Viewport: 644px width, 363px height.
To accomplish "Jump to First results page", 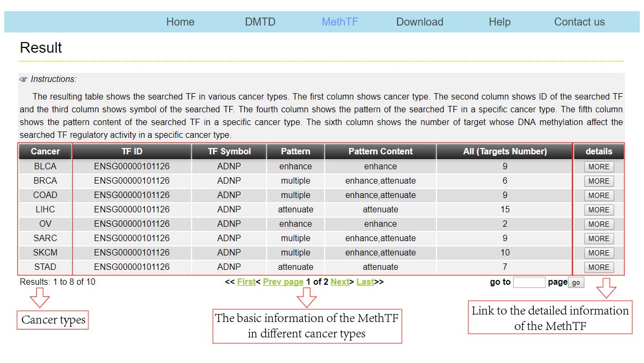I will [246, 282].
